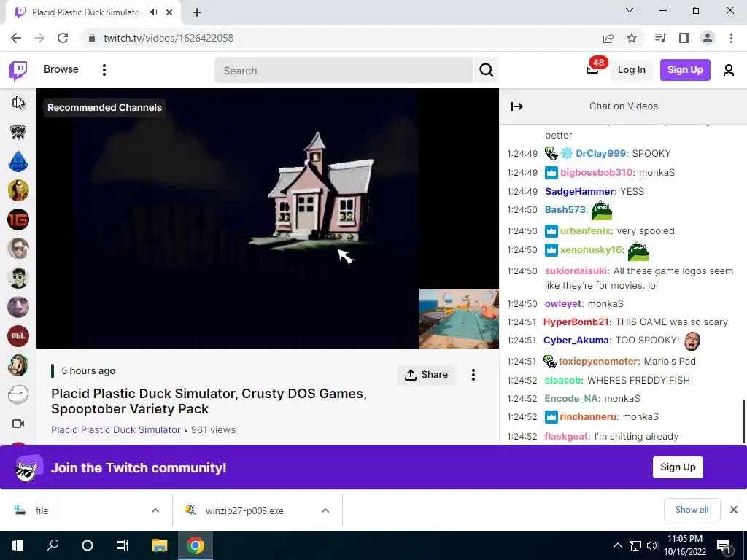
Task: Open the Chrome profile avatar
Action: [x=708, y=38]
